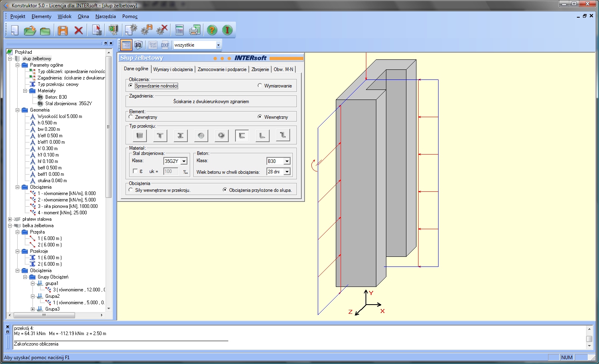
Task: Create a new project via blank page icon
Action: point(15,30)
